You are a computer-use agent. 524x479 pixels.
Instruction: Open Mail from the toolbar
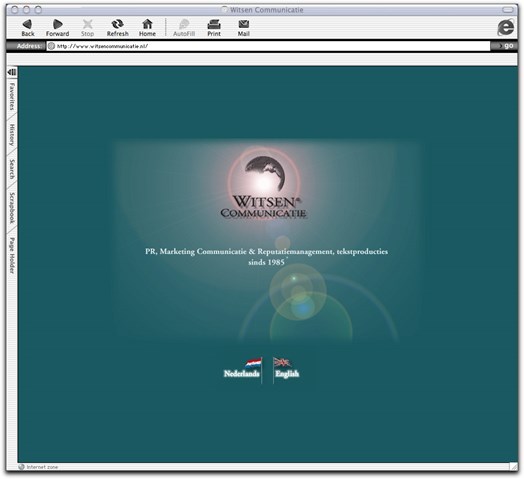[x=244, y=24]
